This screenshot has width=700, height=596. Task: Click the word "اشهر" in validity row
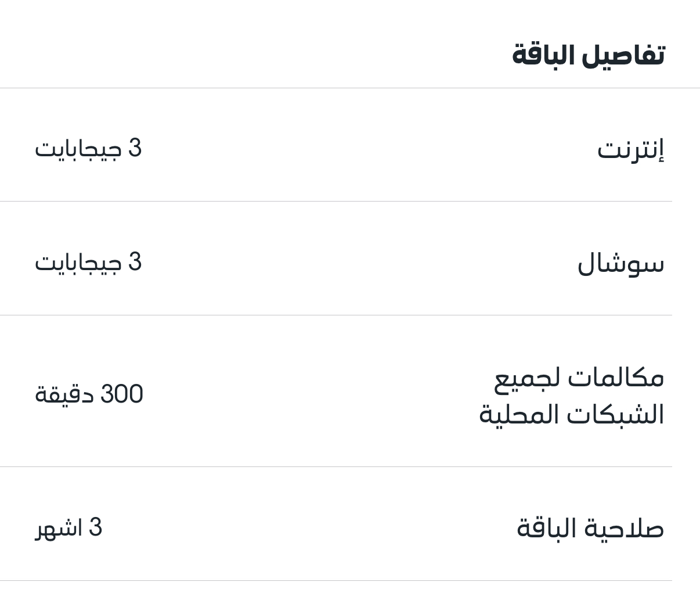click(x=58, y=528)
